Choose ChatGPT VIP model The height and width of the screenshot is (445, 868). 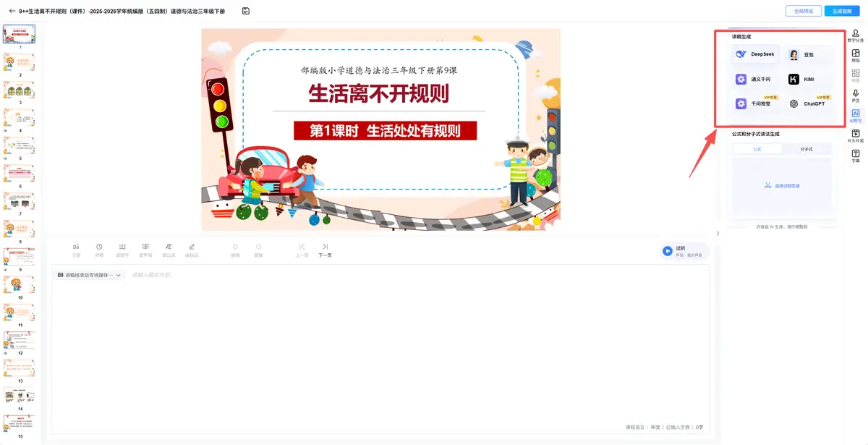tap(809, 103)
